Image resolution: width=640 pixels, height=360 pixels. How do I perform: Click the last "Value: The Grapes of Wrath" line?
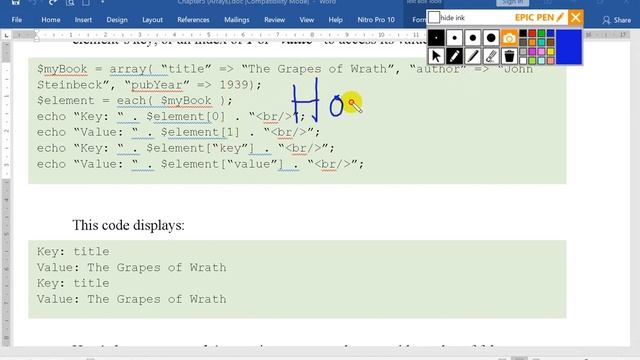coord(131,299)
